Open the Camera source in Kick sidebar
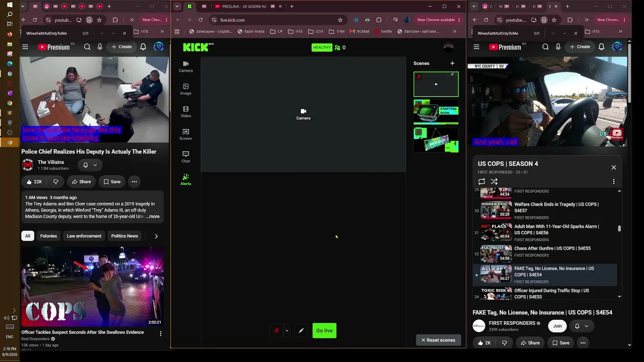Screen dimensions: 644x362 tap(186, 66)
